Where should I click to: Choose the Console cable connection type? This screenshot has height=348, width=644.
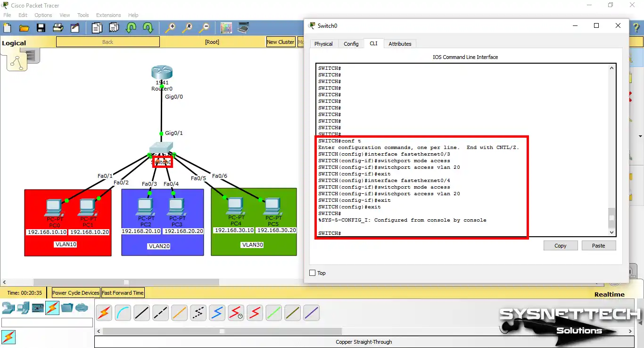(123, 313)
